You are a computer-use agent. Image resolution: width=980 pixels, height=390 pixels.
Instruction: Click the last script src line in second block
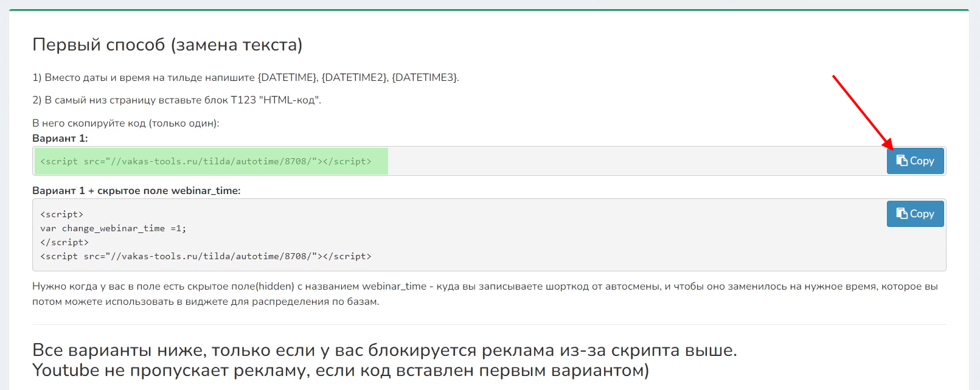point(206,256)
